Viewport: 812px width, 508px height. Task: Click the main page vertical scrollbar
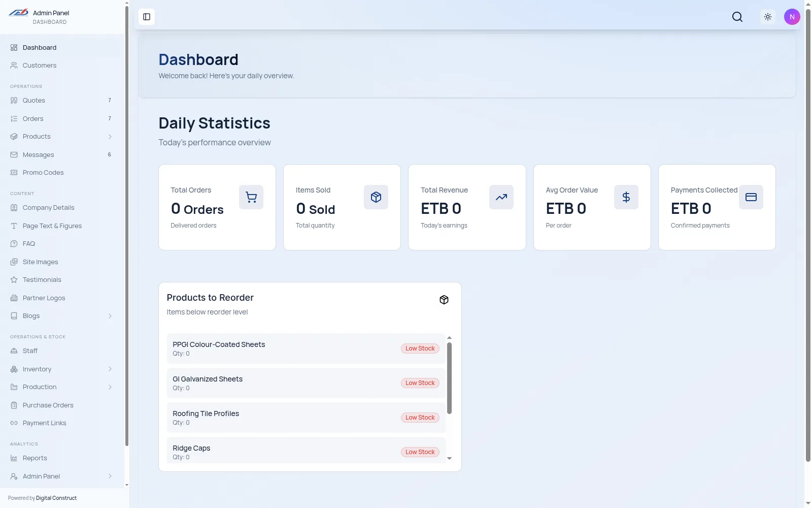(808, 235)
